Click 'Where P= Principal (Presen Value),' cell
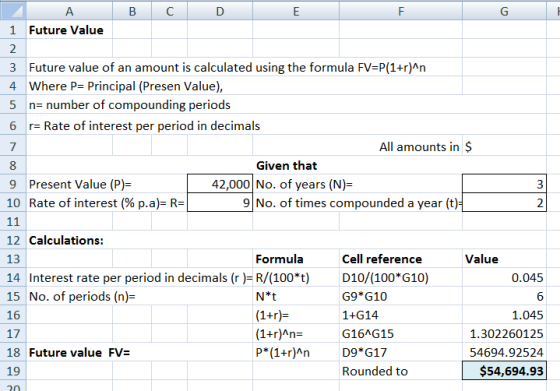The height and width of the screenshot is (391, 560). pyautogui.click(x=126, y=86)
